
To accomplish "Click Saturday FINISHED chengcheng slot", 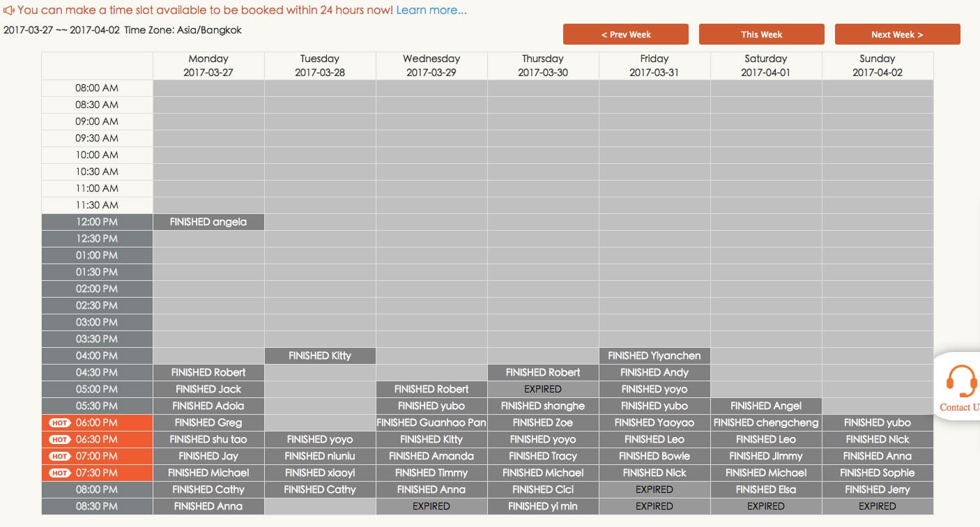I will pos(766,422).
